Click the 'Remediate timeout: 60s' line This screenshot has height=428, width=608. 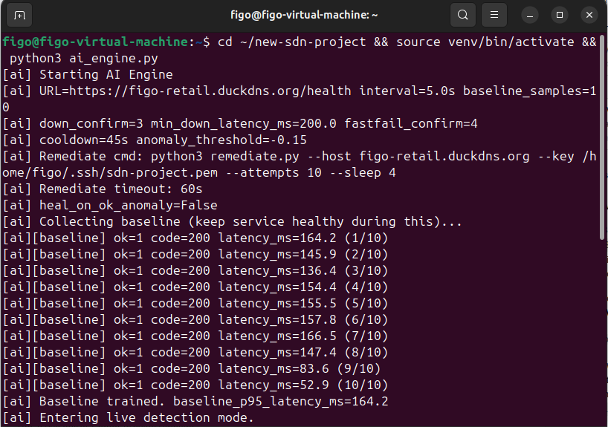pyautogui.click(x=102, y=189)
